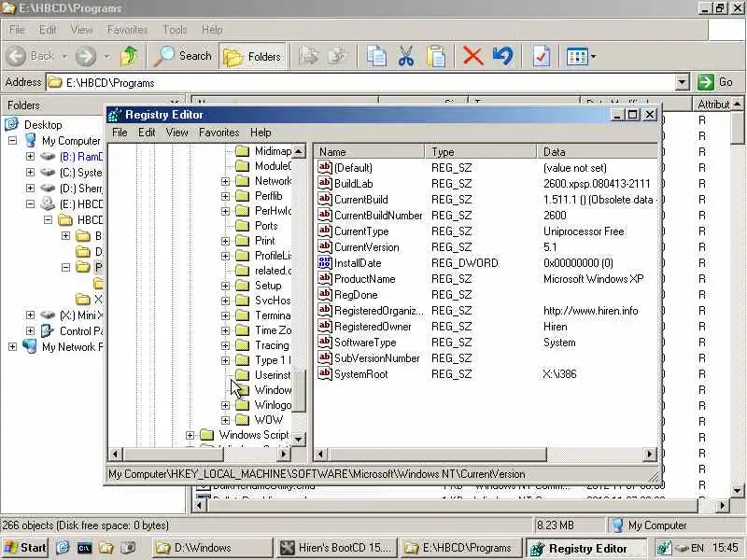Expand the Tracing registry key
The image size is (747, 560).
tap(225, 345)
